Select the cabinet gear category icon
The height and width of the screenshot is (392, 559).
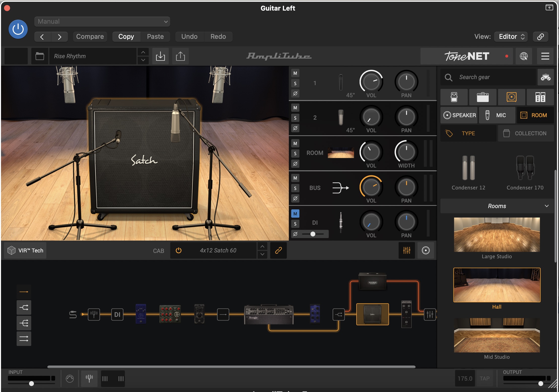(x=511, y=97)
